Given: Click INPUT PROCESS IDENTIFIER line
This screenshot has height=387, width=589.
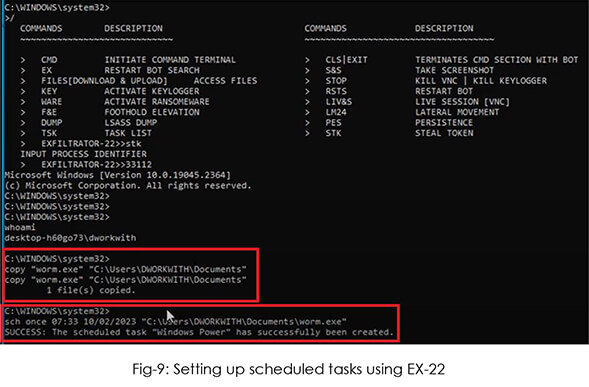Looking at the screenshot, I should (x=83, y=154).
